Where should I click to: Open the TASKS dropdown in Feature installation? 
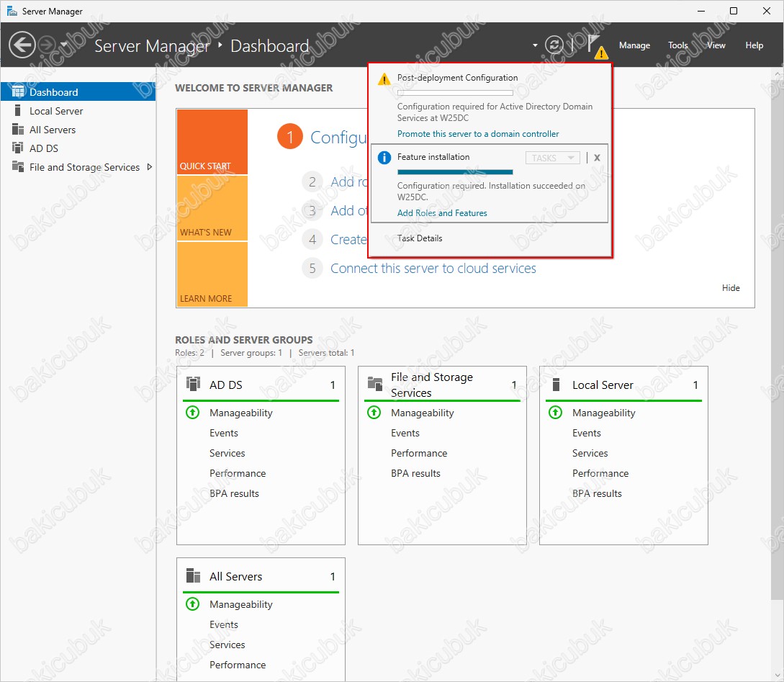(x=552, y=158)
